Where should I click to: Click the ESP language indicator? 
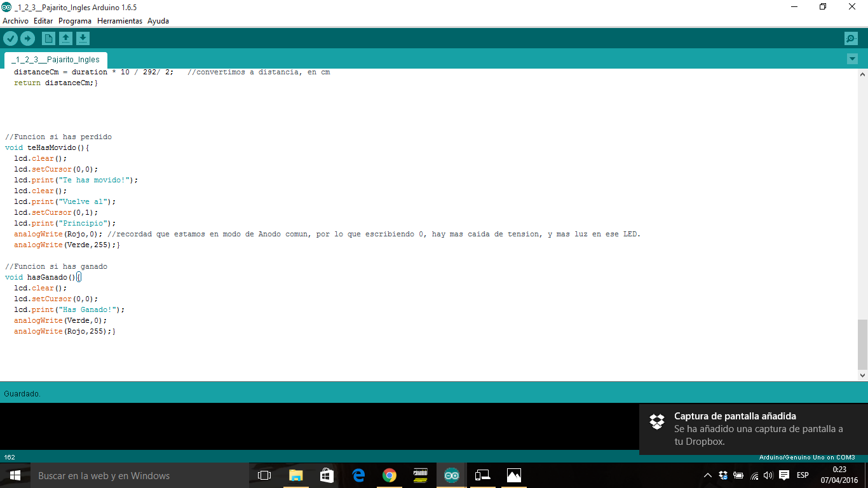click(x=803, y=475)
